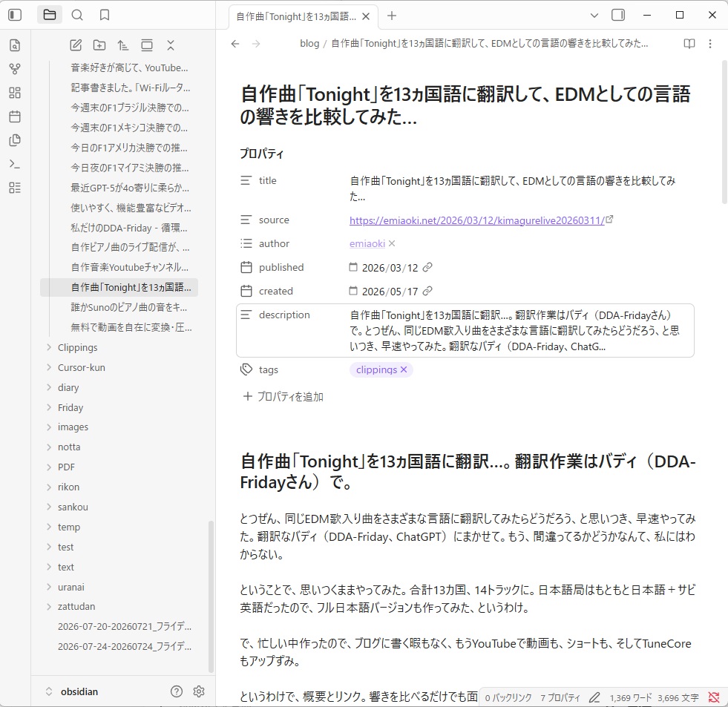Viewport: 728px width, 707px height.
Task: Toggle editing mode pencil in status bar
Action: tap(594, 697)
